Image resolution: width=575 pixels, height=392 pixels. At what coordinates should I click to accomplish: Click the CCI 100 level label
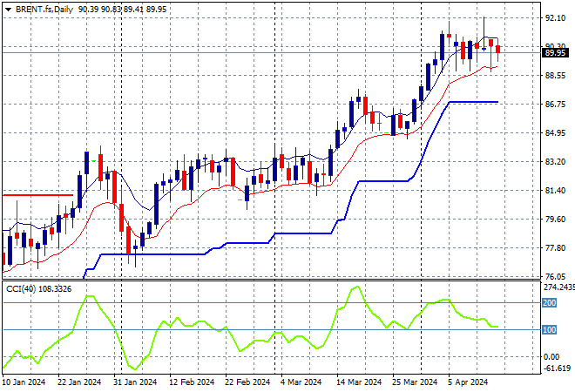click(x=551, y=329)
